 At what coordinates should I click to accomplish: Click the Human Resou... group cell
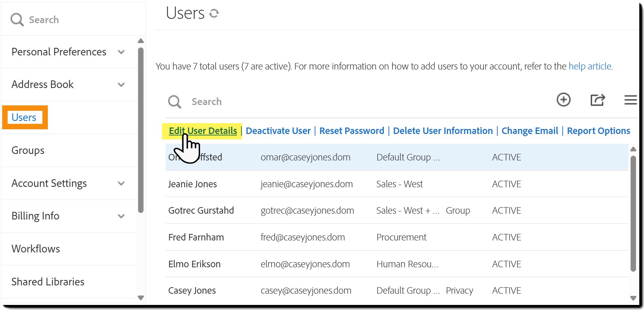pos(407,264)
